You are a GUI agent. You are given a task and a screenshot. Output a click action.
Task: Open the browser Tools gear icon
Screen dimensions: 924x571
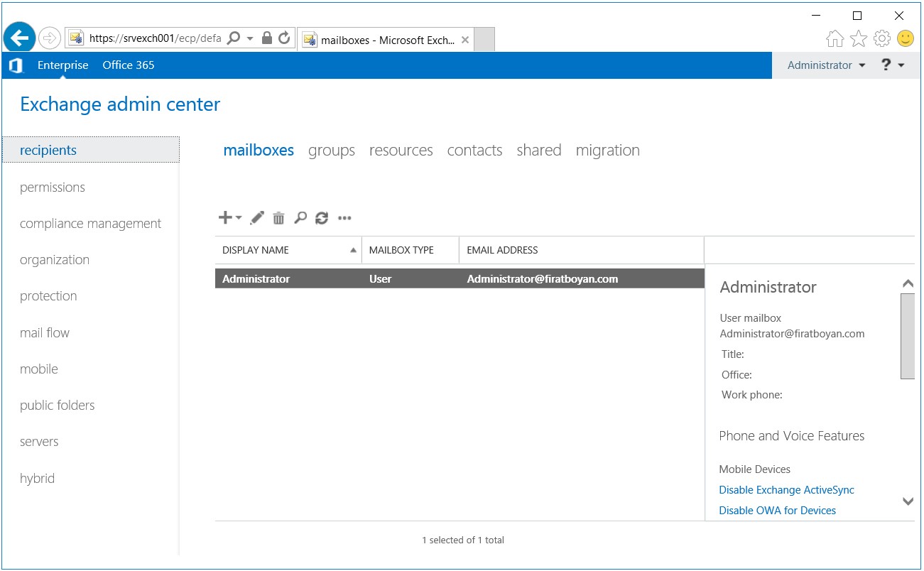[882, 38]
